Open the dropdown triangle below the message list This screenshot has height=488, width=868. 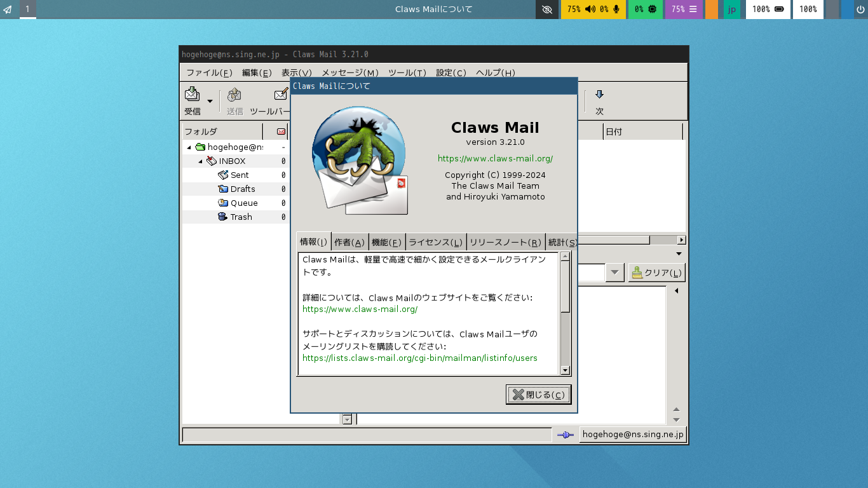679,254
